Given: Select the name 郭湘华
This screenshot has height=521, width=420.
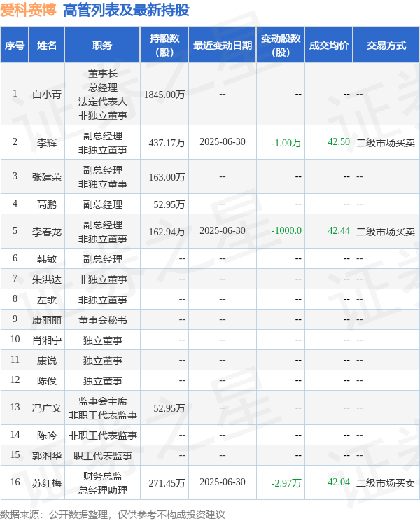Looking at the screenshot, I should (x=47, y=456).
